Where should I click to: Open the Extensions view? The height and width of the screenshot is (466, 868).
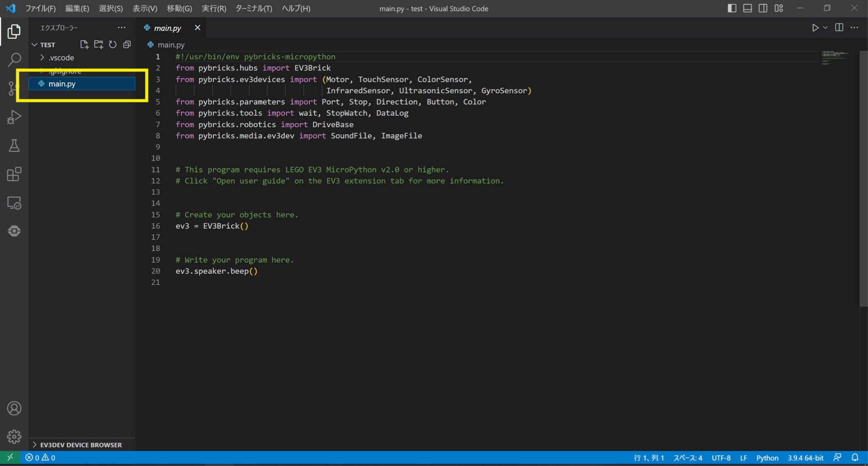pyautogui.click(x=14, y=174)
